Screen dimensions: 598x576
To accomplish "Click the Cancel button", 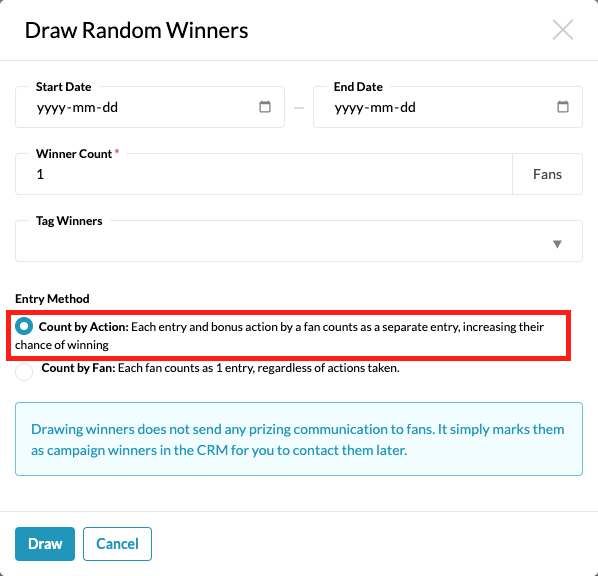I will click(x=117, y=544).
